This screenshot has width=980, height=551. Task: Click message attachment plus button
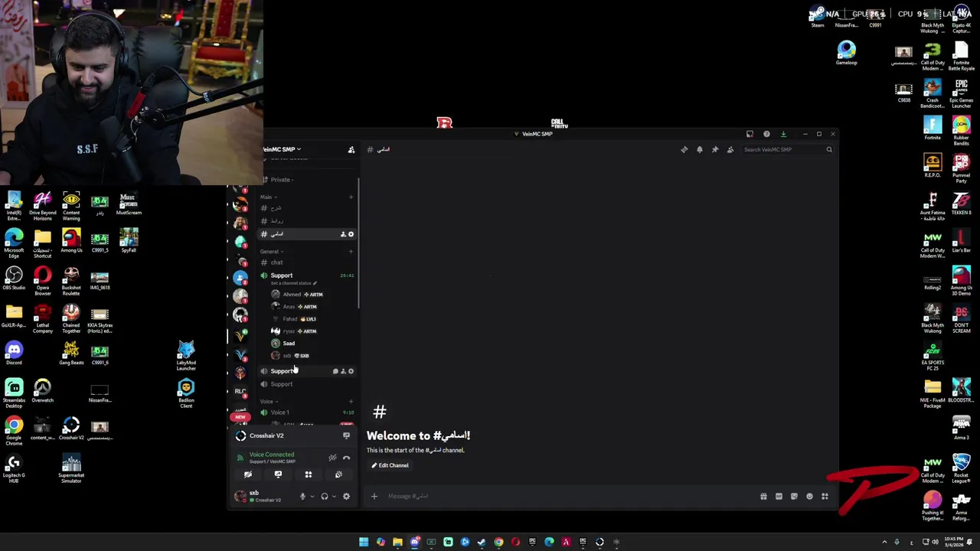click(374, 497)
